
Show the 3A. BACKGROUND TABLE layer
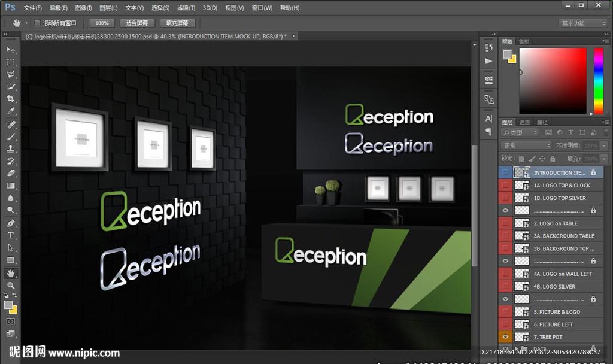505,236
